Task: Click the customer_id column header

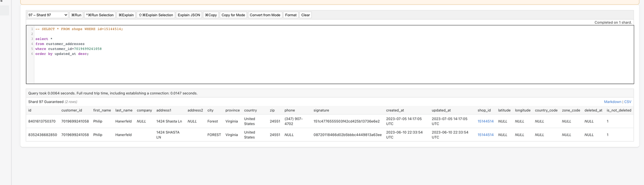Action: tap(71, 110)
